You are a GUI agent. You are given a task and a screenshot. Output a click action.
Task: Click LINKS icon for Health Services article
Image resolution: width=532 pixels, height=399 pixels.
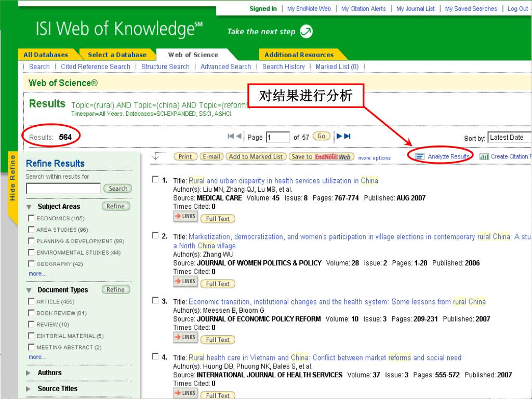tap(185, 393)
